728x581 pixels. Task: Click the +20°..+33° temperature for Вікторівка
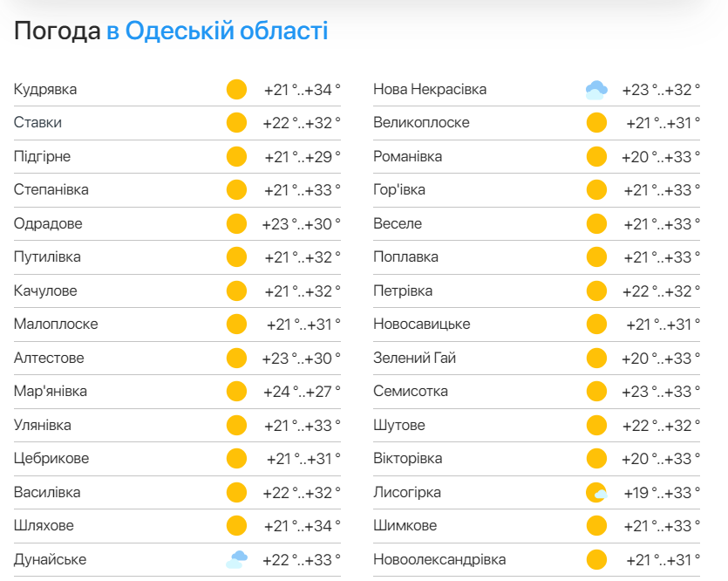661,459
